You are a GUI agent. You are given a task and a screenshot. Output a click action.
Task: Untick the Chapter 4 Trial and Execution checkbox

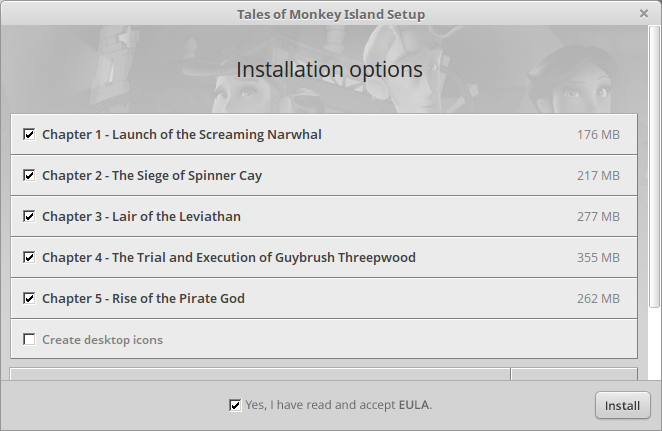[29, 257]
